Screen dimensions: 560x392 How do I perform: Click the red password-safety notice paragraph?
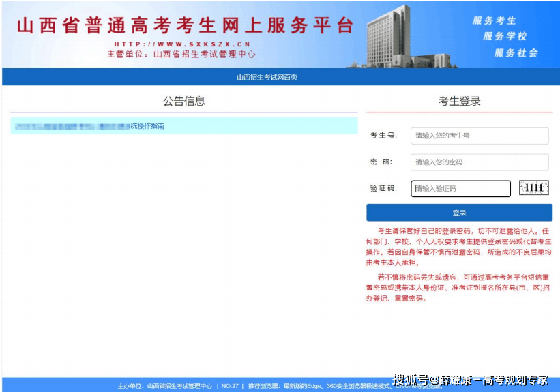click(x=458, y=247)
